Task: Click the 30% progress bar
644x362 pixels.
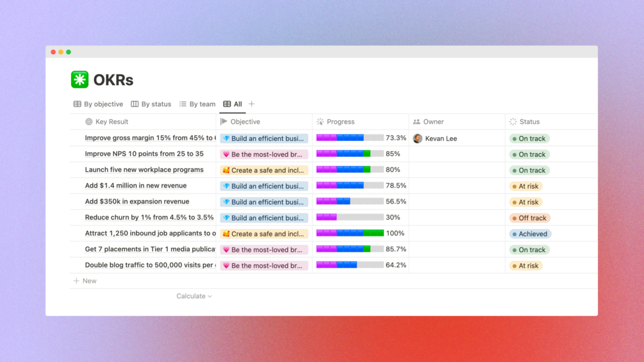Action: click(x=350, y=217)
